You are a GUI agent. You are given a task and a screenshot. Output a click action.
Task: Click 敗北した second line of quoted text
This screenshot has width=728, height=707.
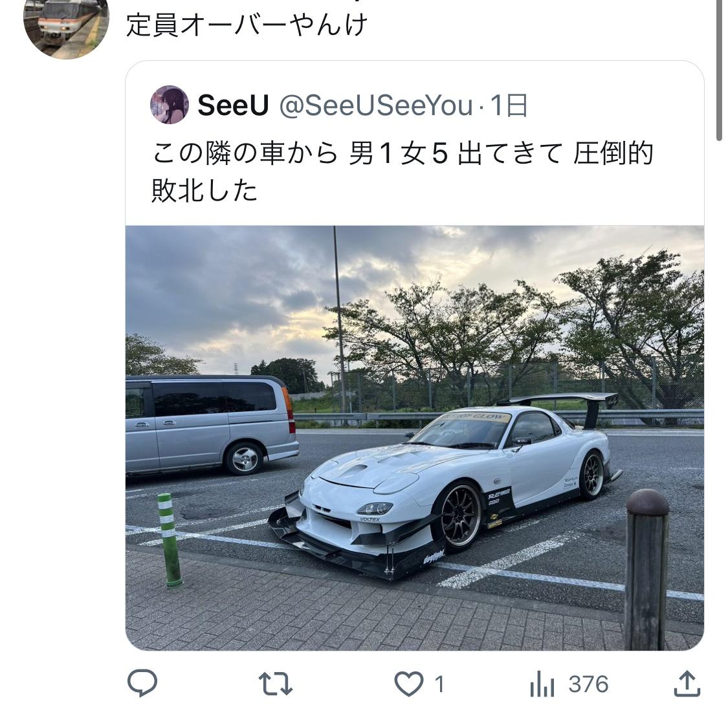tap(204, 191)
